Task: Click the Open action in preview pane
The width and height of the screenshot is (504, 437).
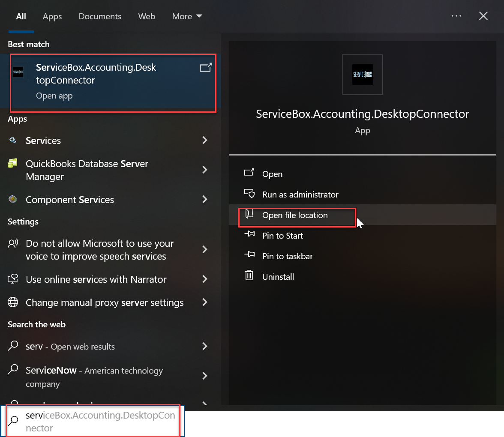Action: (362, 174)
